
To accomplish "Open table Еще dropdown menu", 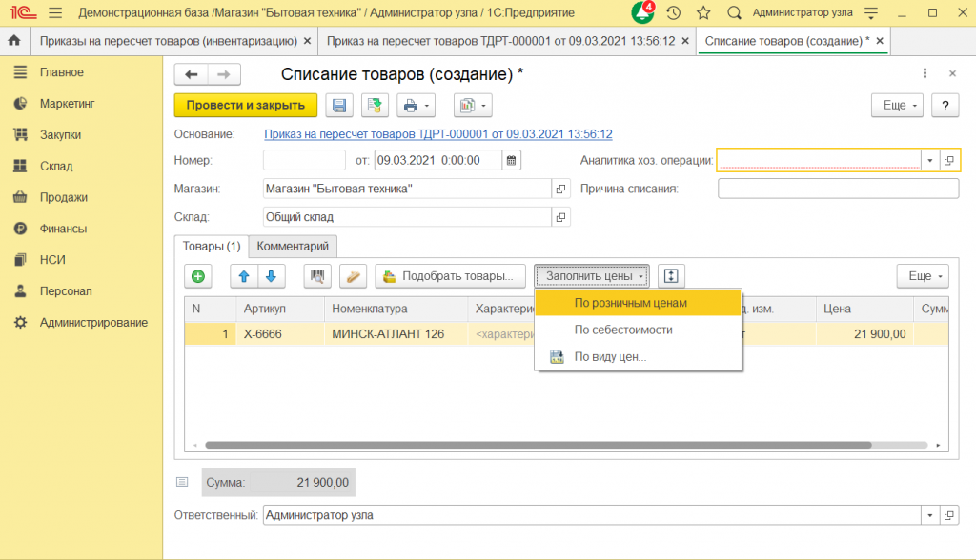I will pos(923,276).
